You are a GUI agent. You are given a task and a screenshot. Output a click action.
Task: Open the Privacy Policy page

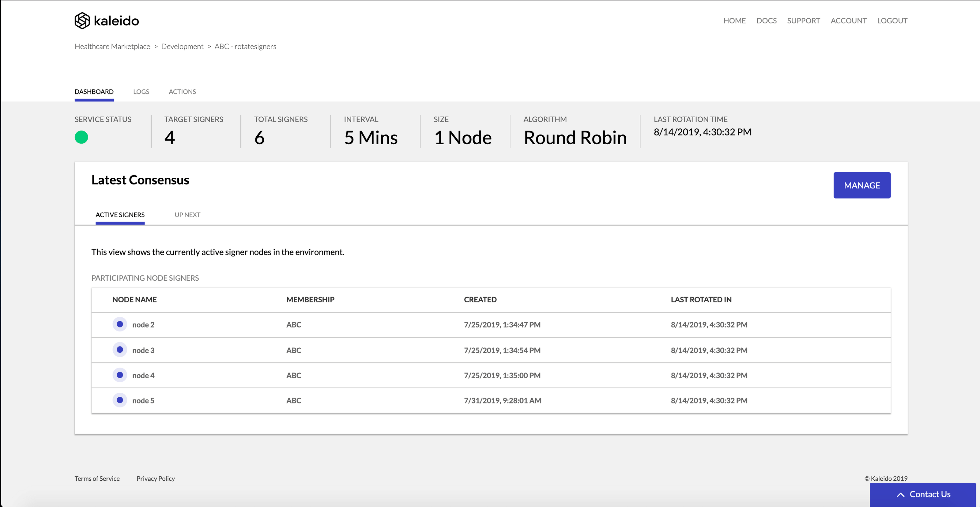156,479
